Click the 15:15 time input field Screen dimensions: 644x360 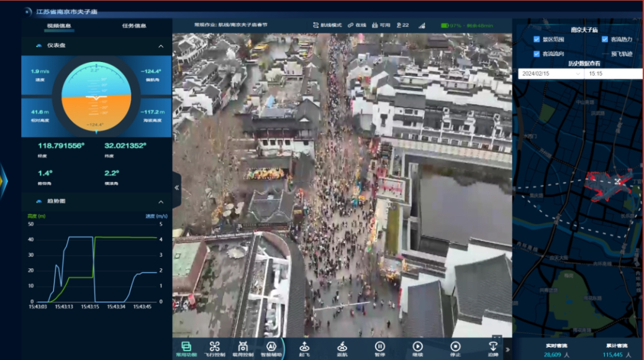click(x=614, y=73)
